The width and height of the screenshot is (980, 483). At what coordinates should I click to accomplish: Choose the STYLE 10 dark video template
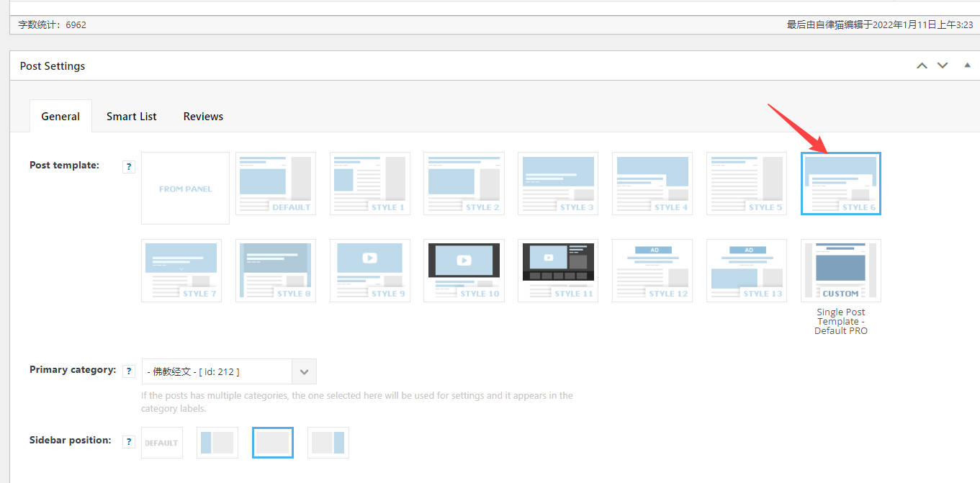tap(464, 271)
